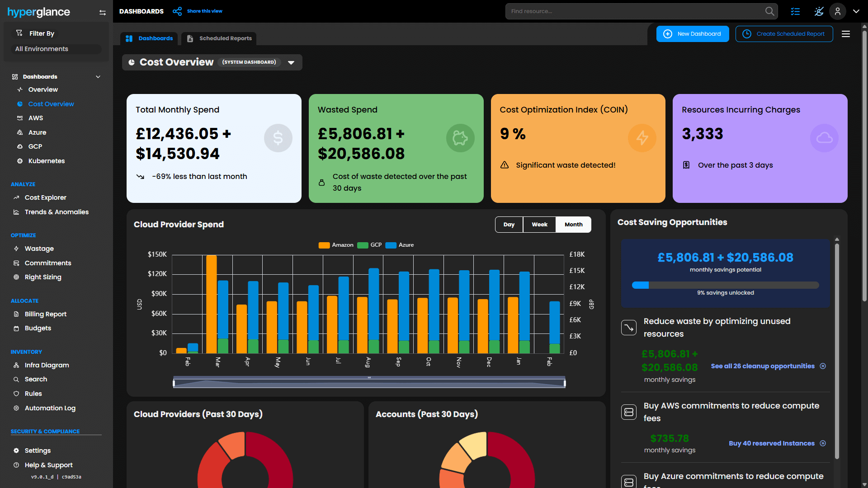Collapse the Dashboards sidebar section chevron
The height and width of the screenshot is (488, 868).
[98, 77]
